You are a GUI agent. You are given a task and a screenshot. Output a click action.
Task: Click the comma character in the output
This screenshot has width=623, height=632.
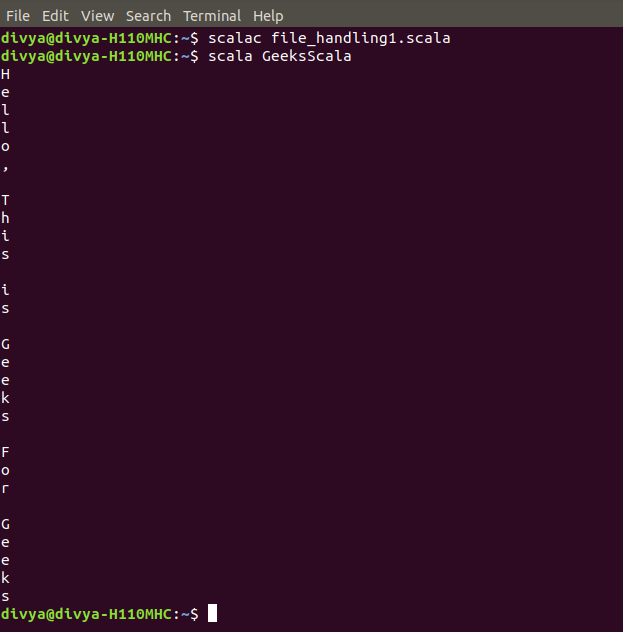[5, 168]
